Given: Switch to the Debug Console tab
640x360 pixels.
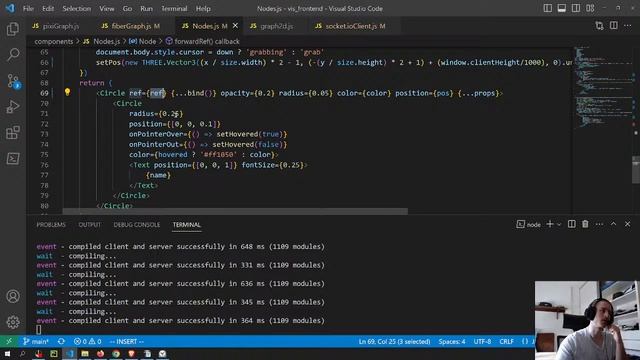Looking at the screenshot, I should [137, 224].
